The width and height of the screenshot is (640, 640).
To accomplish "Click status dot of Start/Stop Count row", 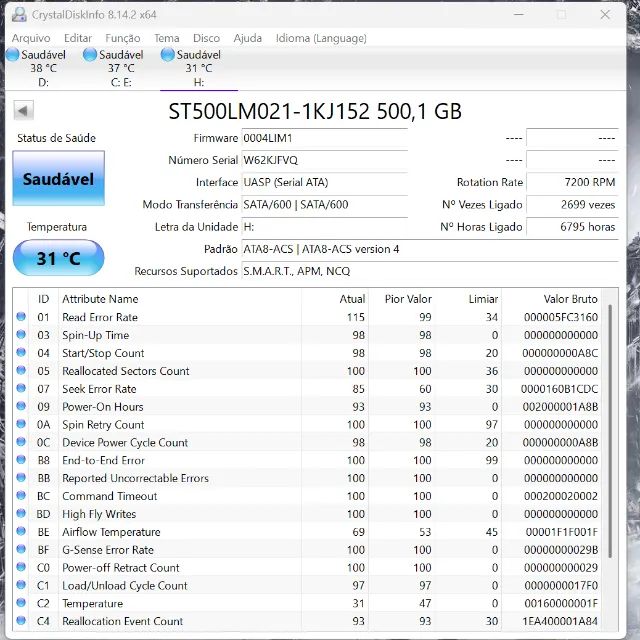I will tap(21, 352).
